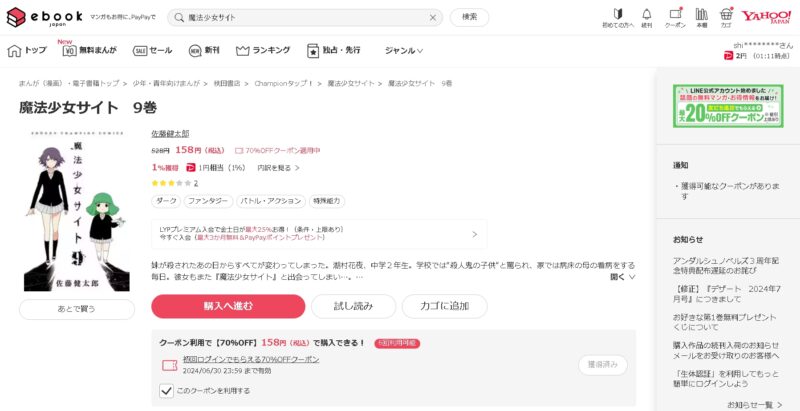This screenshot has height=411, width=800.
Task: Click the 初めての方へ beginner guide icon
Action: click(617, 16)
